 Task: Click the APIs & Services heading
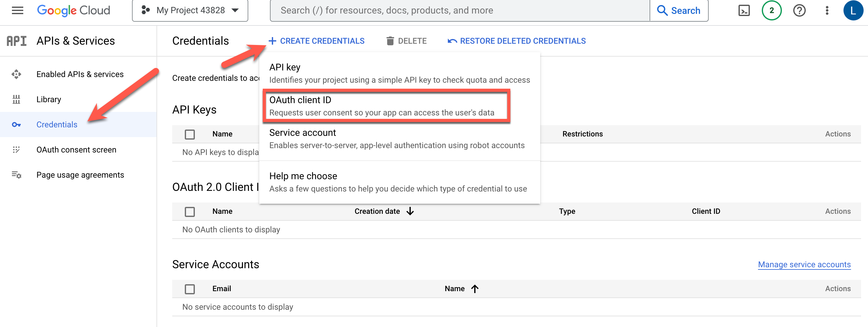pyautogui.click(x=75, y=41)
